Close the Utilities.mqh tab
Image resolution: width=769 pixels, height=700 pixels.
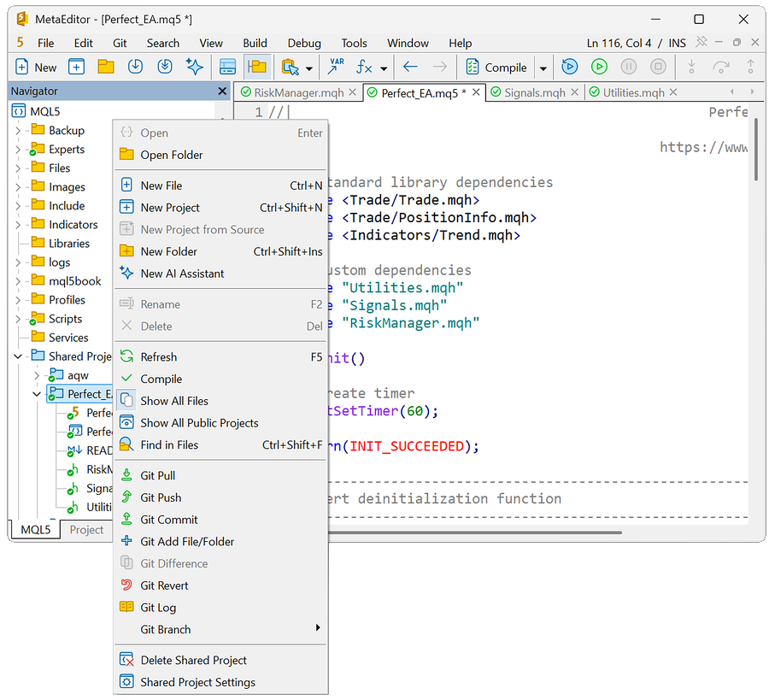click(673, 92)
